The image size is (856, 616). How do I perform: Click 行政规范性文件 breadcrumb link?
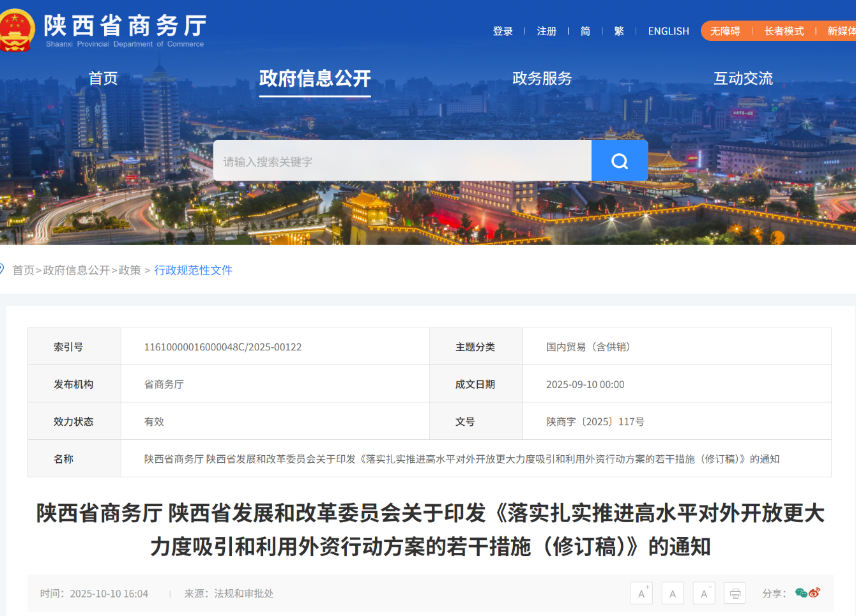(193, 270)
